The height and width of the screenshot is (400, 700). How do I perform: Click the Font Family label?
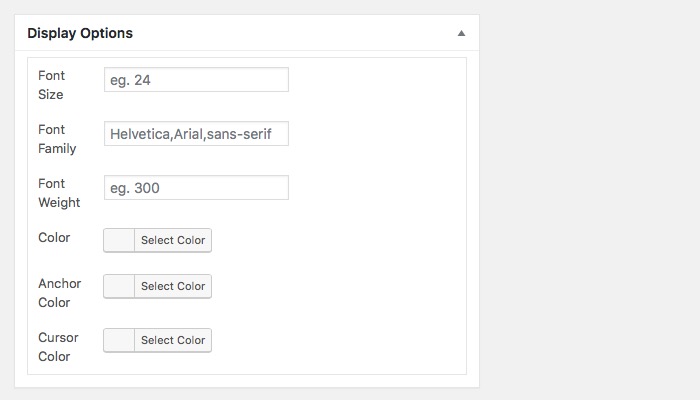click(56, 139)
